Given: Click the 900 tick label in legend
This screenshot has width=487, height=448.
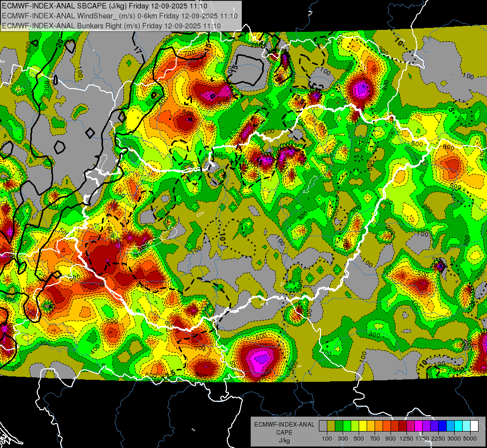Looking at the screenshot, I should coord(390,439).
